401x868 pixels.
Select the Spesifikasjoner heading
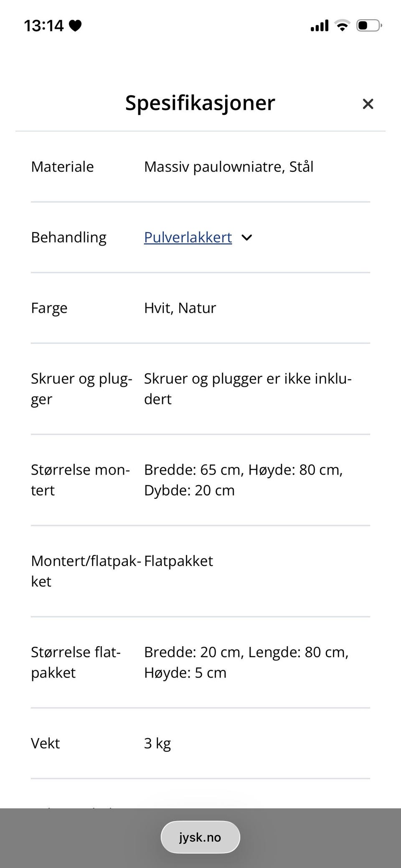[200, 103]
